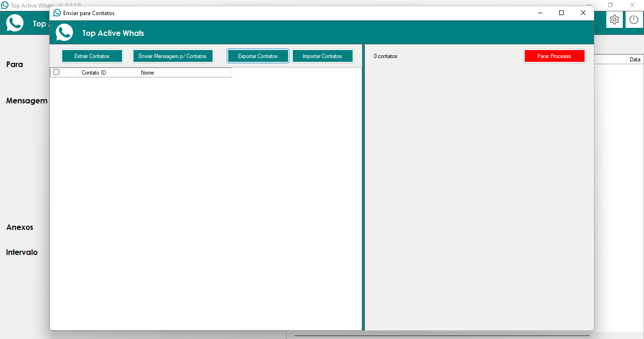Click the '0 contatos' counter text
This screenshot has width=644, height=339.
click(x=386, y=56)
